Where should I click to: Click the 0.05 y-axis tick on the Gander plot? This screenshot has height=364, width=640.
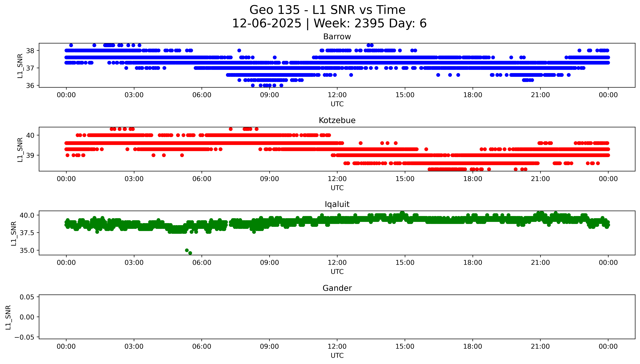click(x=27, y=297)
